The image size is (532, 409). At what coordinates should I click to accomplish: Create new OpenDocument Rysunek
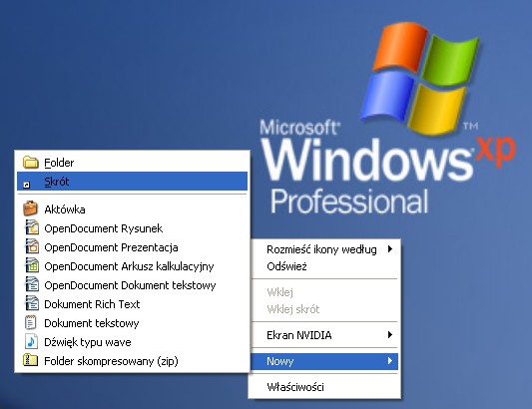[132, 228]
